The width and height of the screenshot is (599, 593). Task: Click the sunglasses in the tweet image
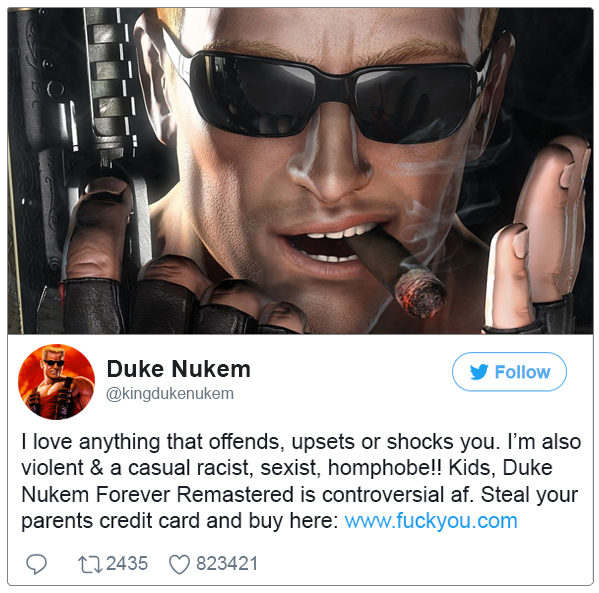pyautogui.click(x=332, y=96)
